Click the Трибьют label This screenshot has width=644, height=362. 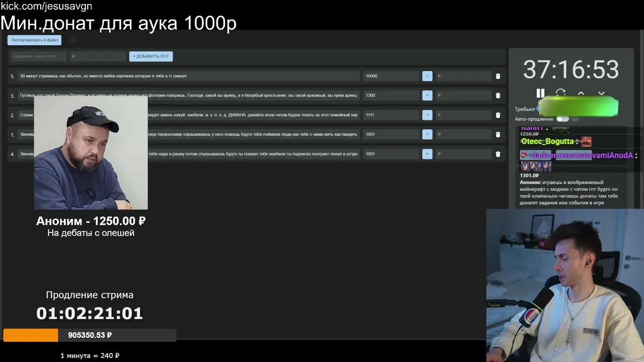pos(525,109)
